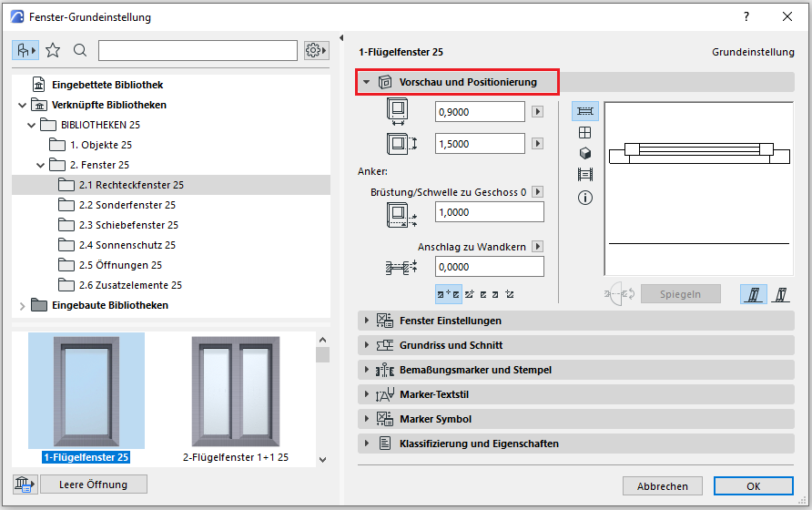Open the Brüstung/Schwelle zu Geschoss 0 dropdown

tap(537, 192)
